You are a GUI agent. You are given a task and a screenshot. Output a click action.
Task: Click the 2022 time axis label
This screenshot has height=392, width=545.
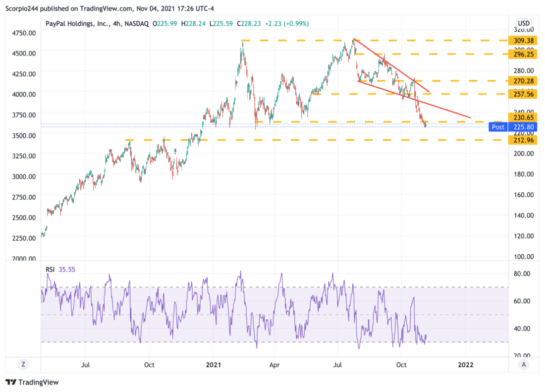click(465, 365)
